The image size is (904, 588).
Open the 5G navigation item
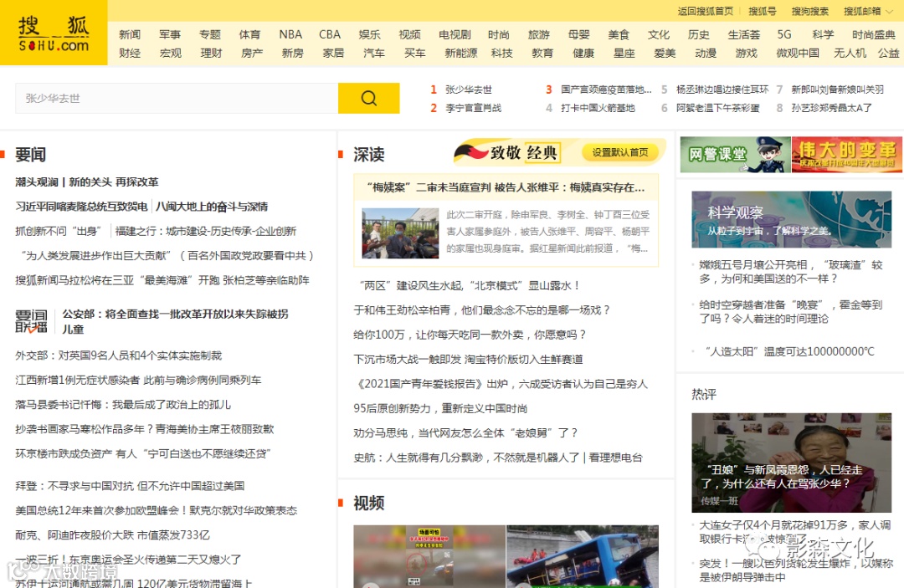tap(784, 34)
